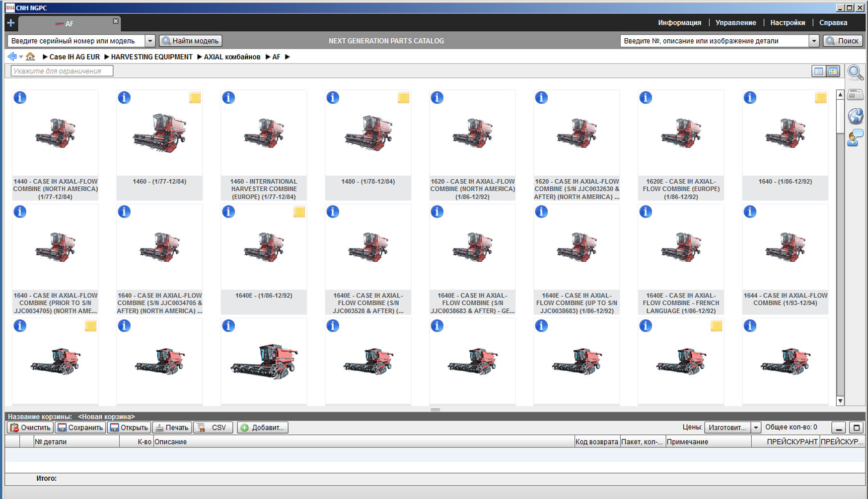Click the blue back arrow icon

point(12,57)
